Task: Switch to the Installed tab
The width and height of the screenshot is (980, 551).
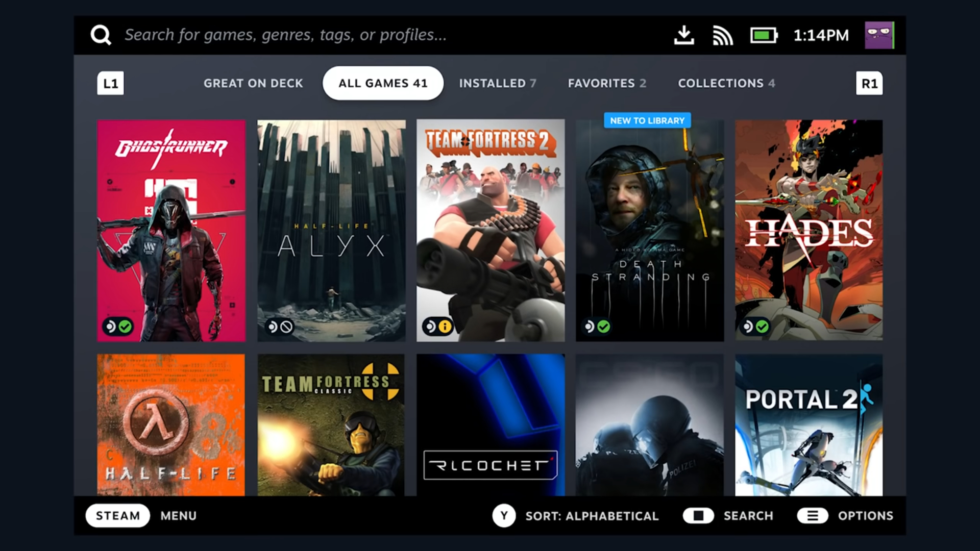Action: 497,83
